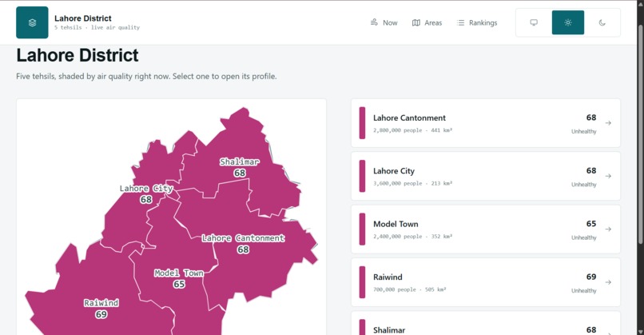Click Model Town's AQI value 65 in list

(591, 224)
